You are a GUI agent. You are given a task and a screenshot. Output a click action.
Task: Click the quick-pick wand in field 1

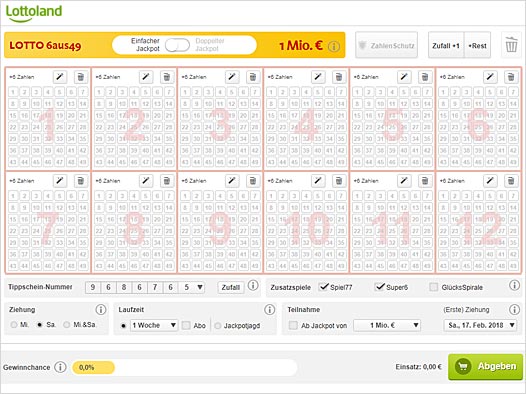(60, 77)
